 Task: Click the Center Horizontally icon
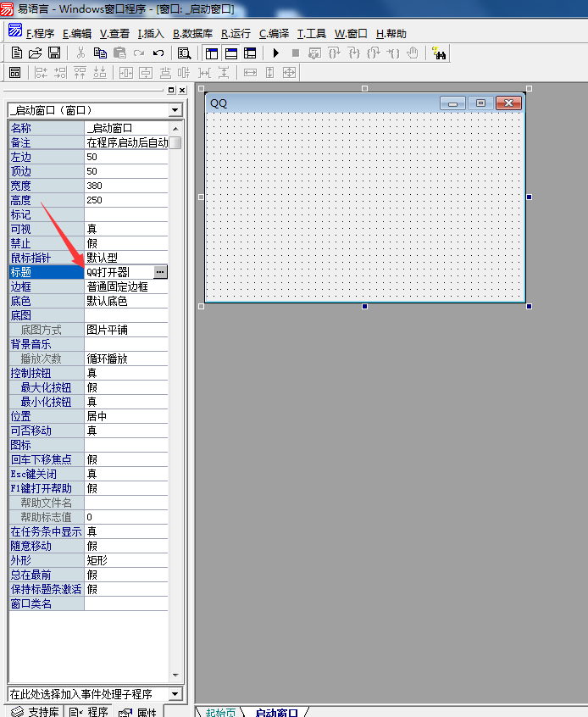[126, 73]
